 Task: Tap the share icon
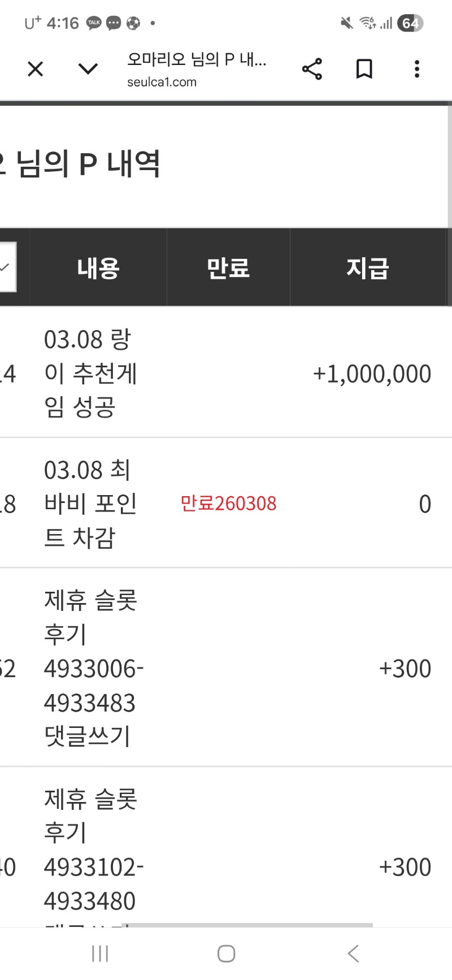click(x=312, y=69)
